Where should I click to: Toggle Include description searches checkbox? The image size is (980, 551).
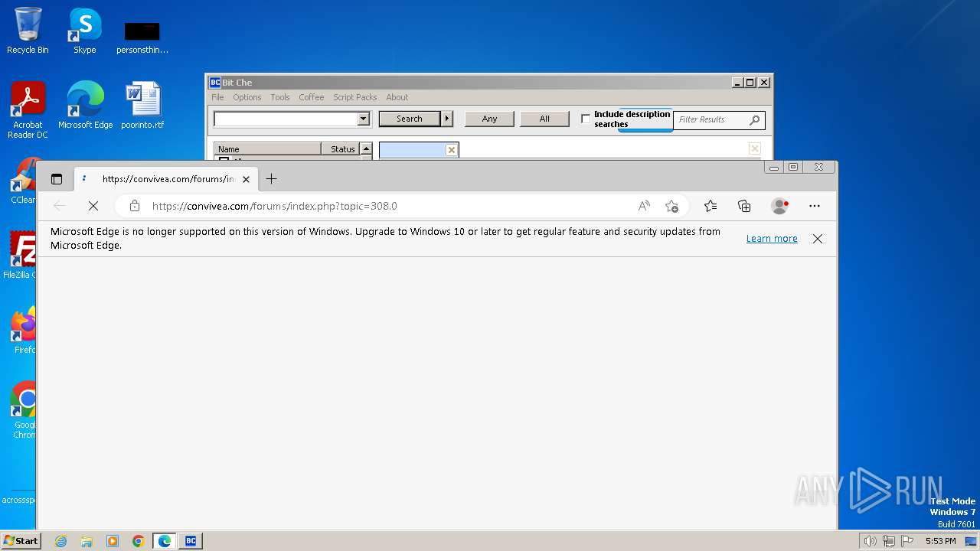click(586, 119)
